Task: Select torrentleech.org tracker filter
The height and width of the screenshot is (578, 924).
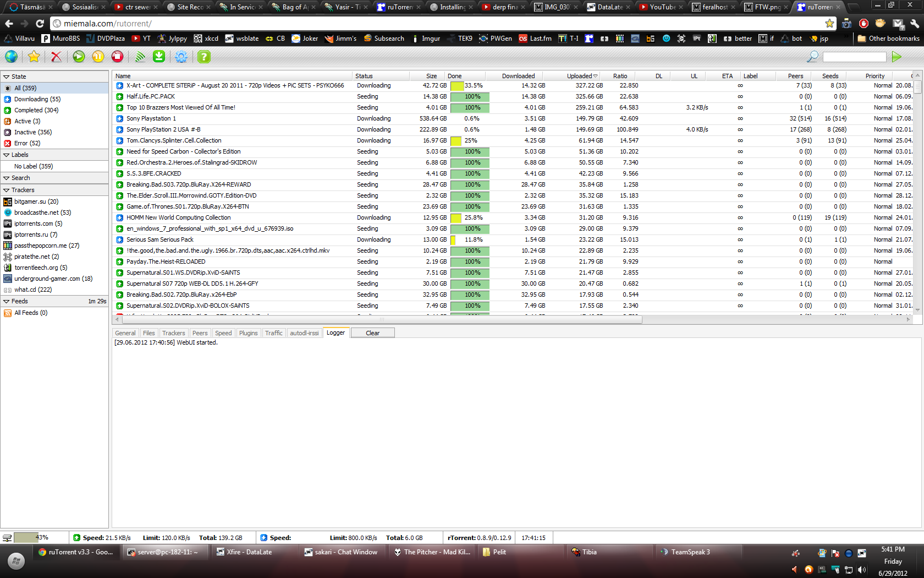Action: coord(54,268)
